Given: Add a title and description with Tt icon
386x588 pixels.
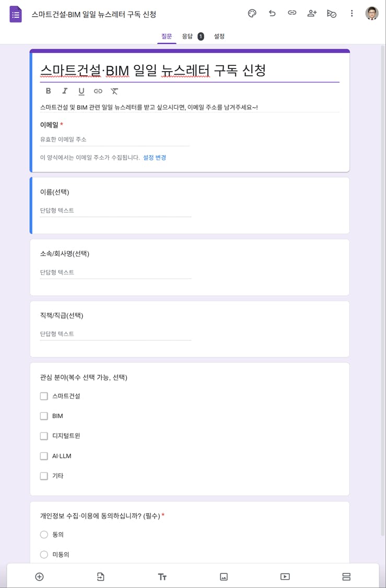Looking at the screenshot, I should pos(162,577).
